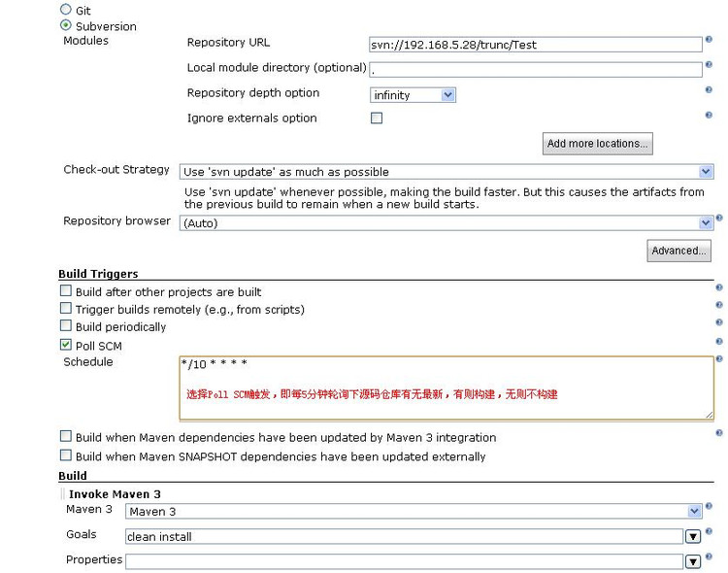Screen dimensions: 728x573
Task: Expand the Properties field arrow
Action: [693, 562]
